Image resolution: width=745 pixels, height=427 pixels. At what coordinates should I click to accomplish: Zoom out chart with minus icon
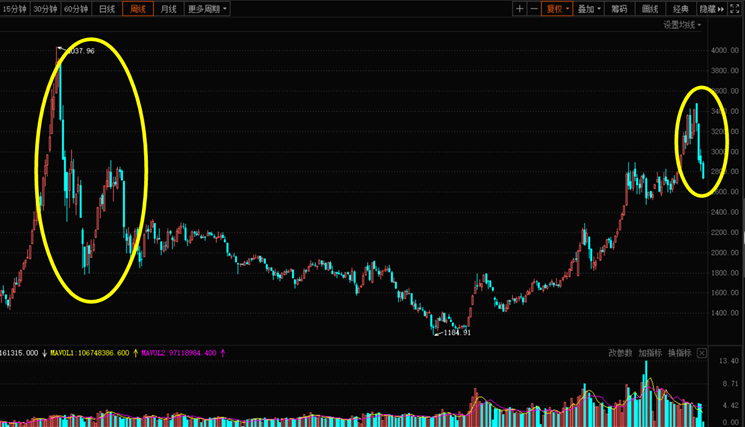pyautogui.click(x=534, y=9)
